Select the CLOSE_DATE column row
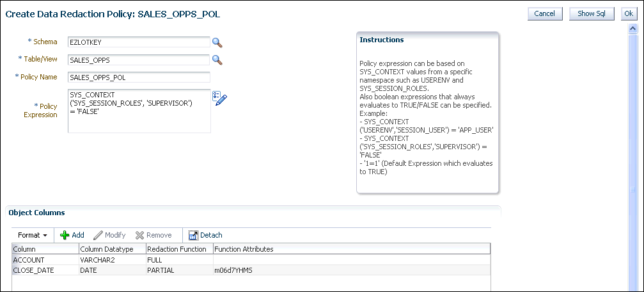Image resolution: width=644 pixels, height=292 pixels. coord(45,270)
